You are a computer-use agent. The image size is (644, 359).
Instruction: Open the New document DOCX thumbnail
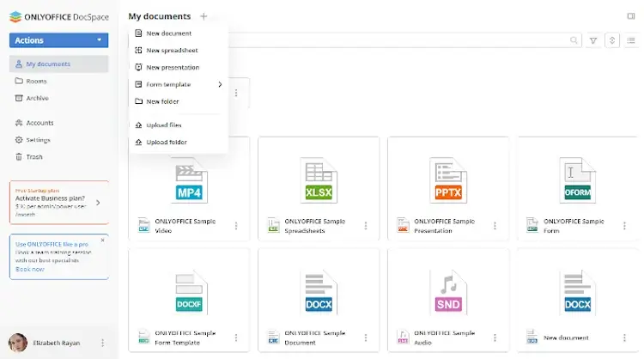click(x=578, y=293)
